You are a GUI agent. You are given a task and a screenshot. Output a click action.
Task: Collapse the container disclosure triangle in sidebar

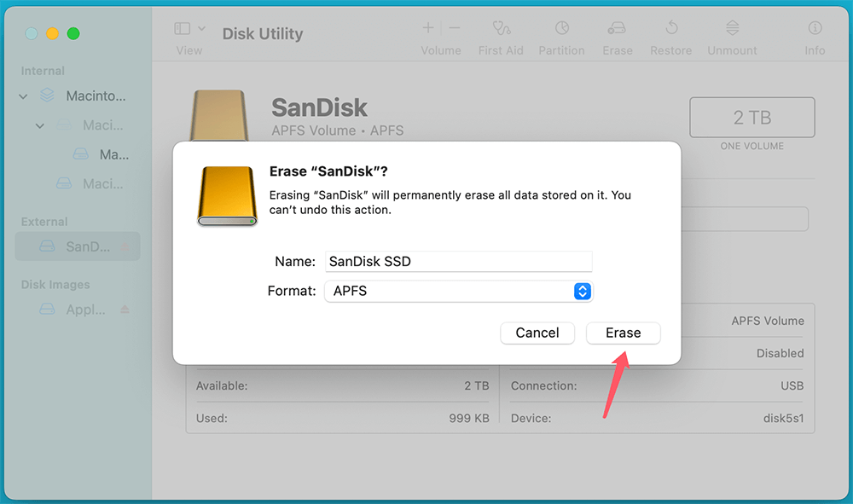(39, 125)
